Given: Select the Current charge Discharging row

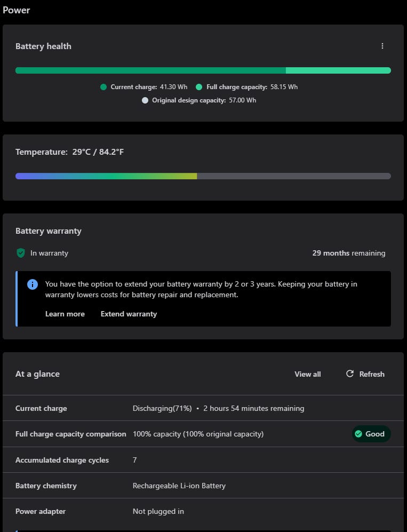Looking at the screenshot, I should 203,408.
